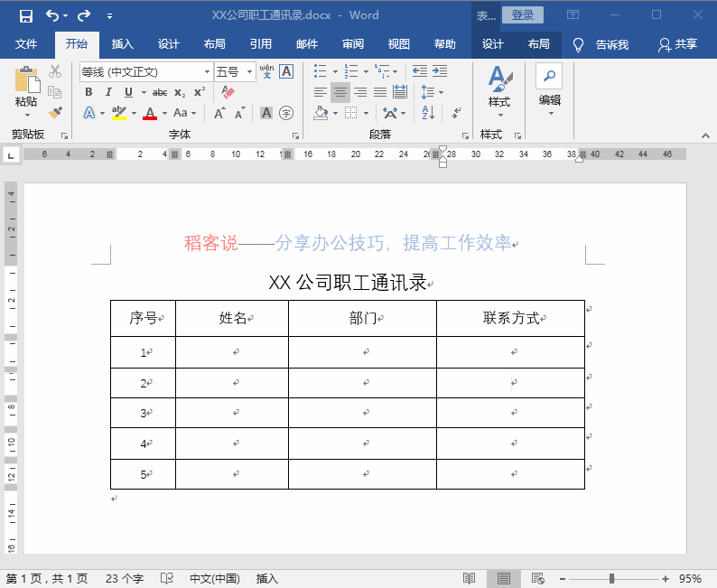This screenshot has height=588, width=717.
Task: Apply yellow text highlight color
Action: 119,113
